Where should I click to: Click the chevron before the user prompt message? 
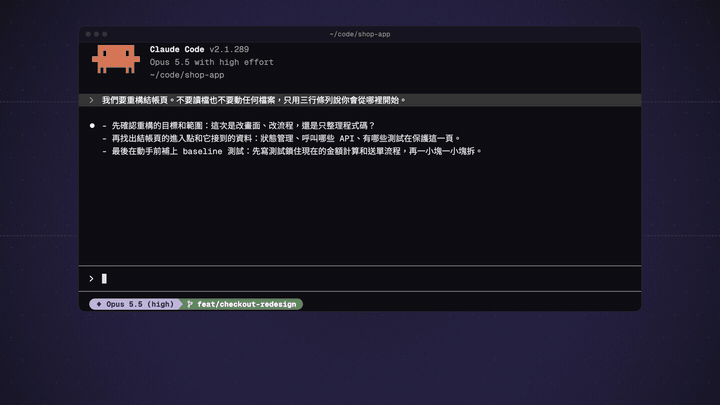click(x=91, y=100)
